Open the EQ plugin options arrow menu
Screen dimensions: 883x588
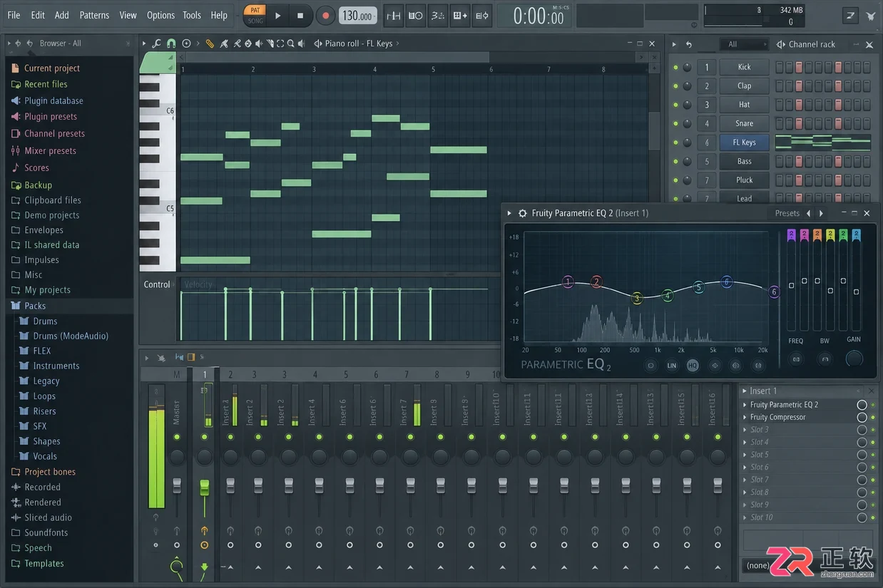tap(509, 213)
